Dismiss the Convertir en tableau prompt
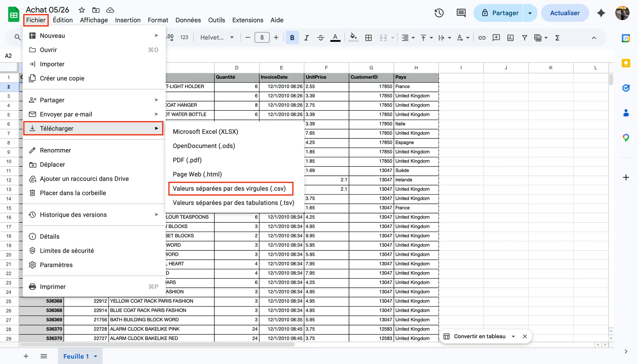Image resolution: width=638 pixels, height=364 pixels. pyautogui.click(x=525, y=337)
